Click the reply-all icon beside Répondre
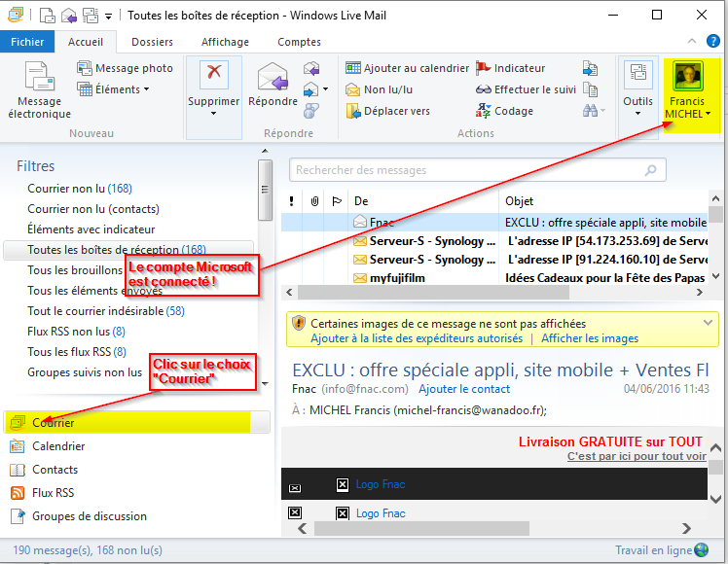This screenshot has width=728, height=564. tap(311, 69)
